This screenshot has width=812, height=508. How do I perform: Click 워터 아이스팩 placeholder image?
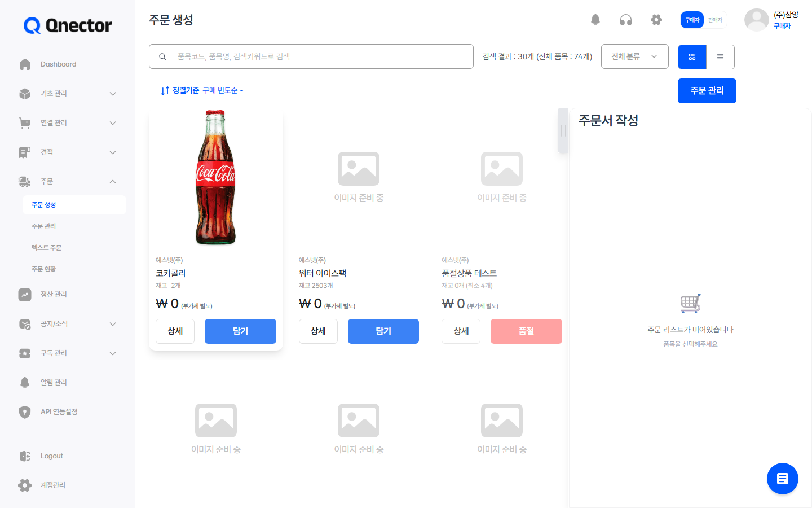click(x=359, y=177)
